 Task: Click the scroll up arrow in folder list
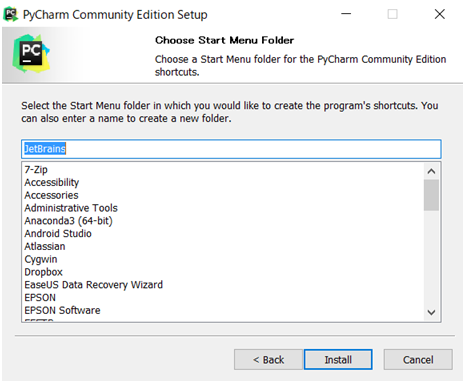click(x=431, y=171)
